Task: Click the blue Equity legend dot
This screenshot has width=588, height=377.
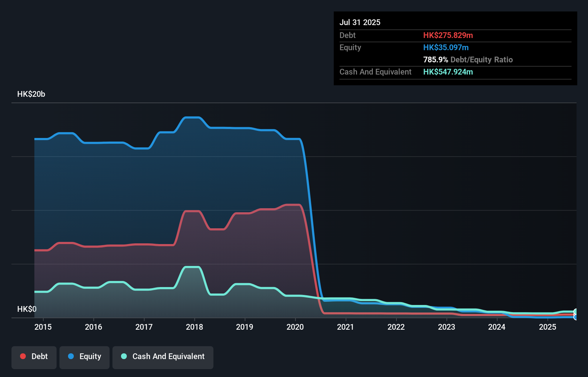Action: [x=71, y=356]
